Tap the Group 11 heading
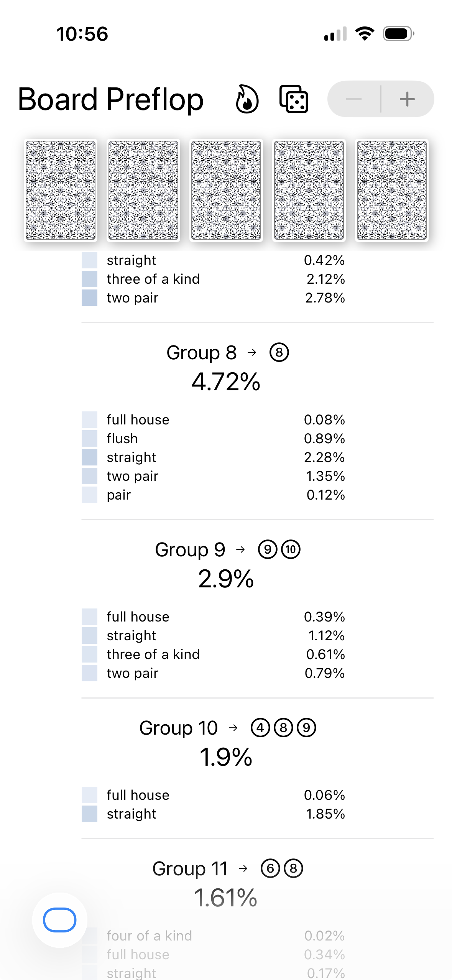This screenshot has height=980, width=452. point(190,868)
